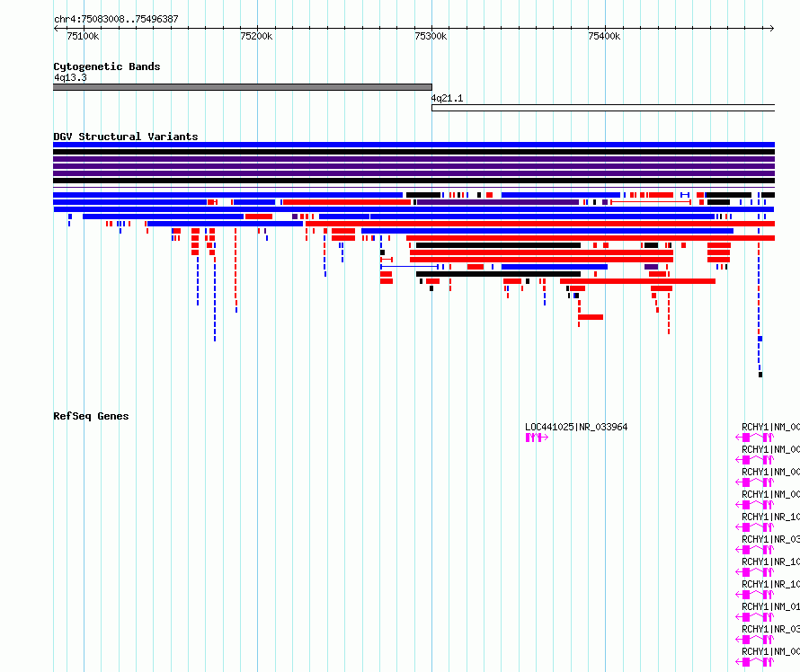Viewport: 800px width, 672px height.
Task: Open the upper RCHY1|NR_03 label
Action: [x=770, y=539]
